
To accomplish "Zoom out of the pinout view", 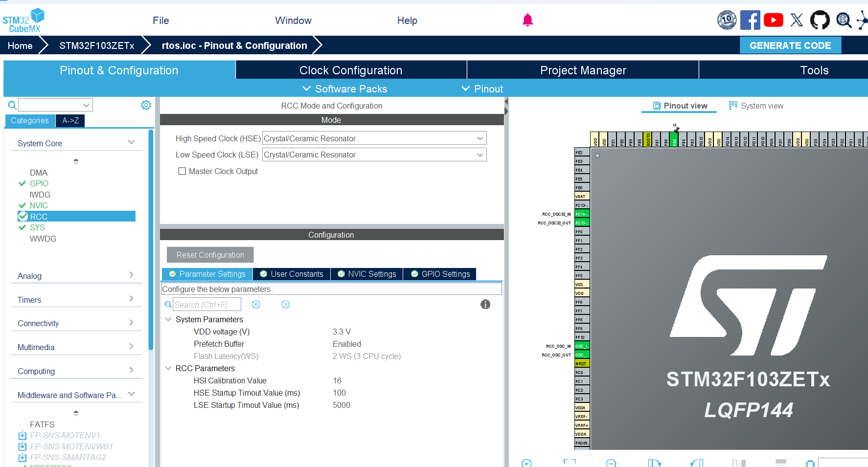I will [611, 463].
